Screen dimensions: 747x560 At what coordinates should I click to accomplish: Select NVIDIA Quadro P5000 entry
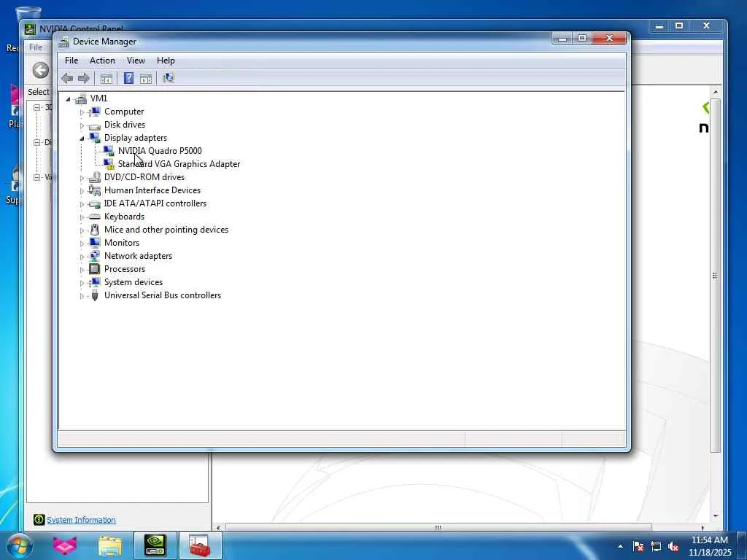[160, 151]
